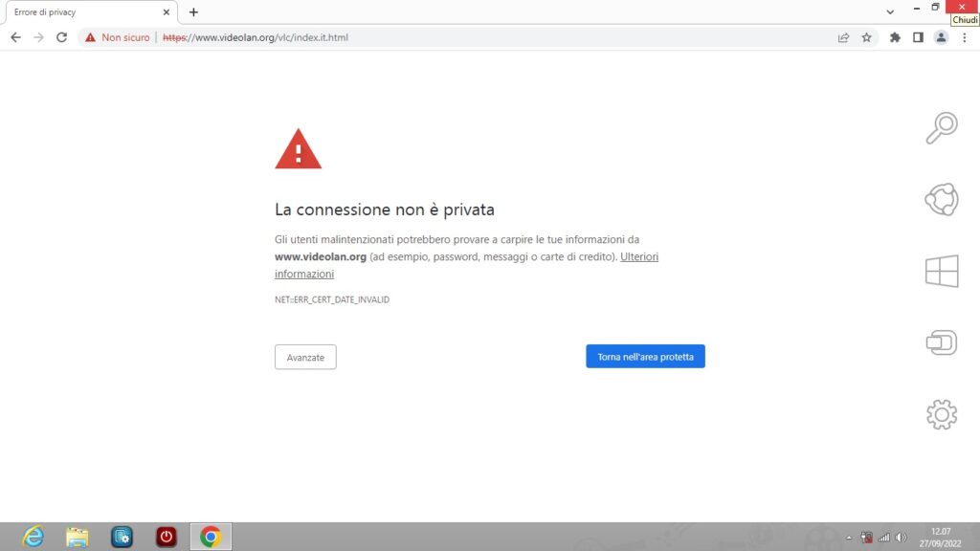Open File Explorer from taskbar
Viewport: 980px width, 551px height.
(77, 537)
